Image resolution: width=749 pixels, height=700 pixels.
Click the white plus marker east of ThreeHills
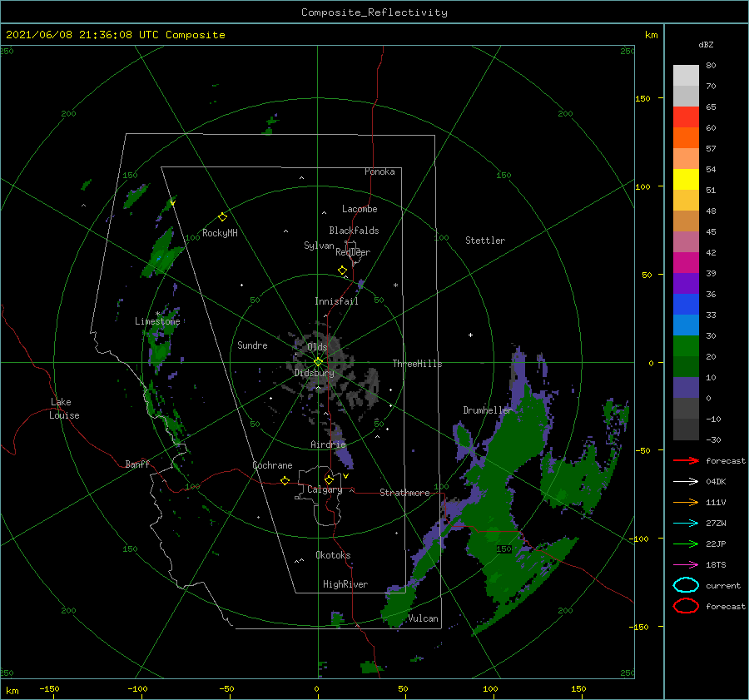(470, 335)
